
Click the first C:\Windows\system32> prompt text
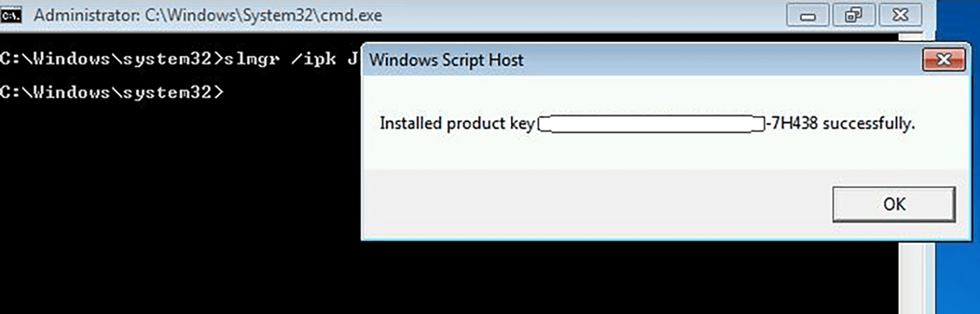[x=111, y=60]
